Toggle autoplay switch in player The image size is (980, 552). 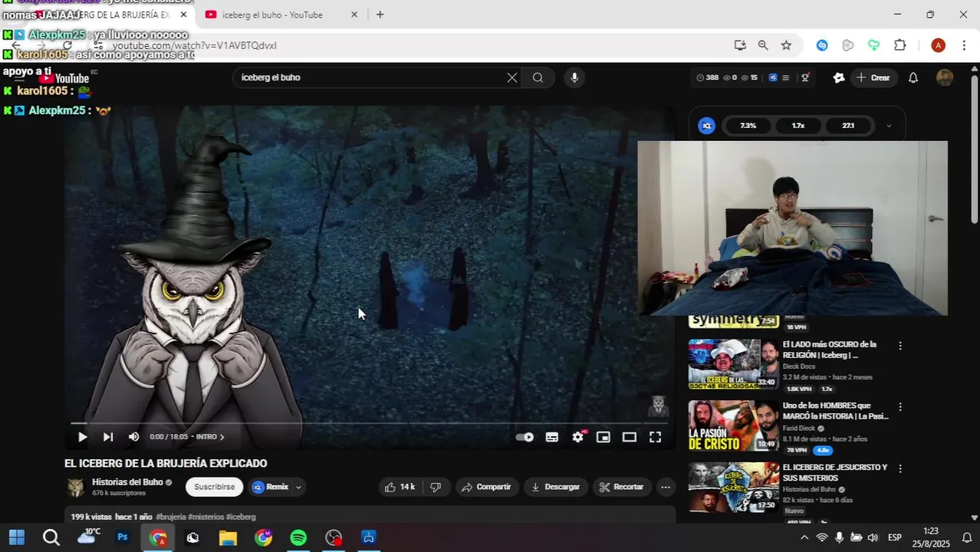pos(525,437)
